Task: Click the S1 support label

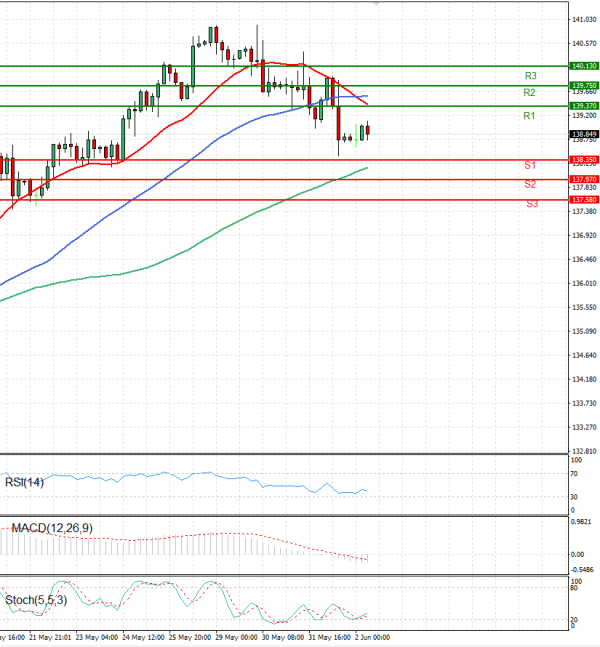Action: pyautogui.click(x=530, y=165)
